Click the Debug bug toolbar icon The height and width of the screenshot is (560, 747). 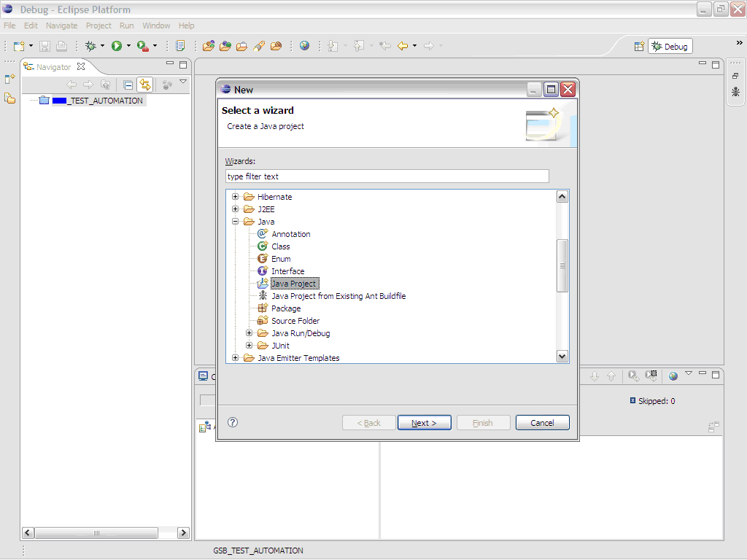click(x=90, y=46)
